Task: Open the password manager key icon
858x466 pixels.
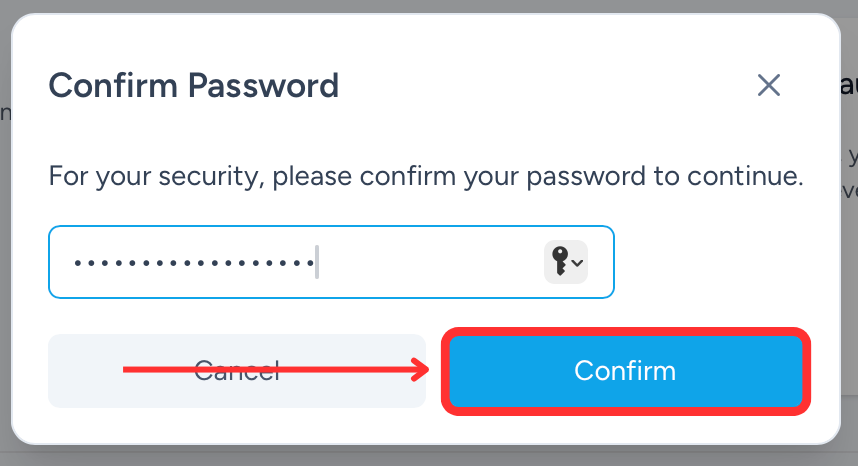Action: click(560, 261)
